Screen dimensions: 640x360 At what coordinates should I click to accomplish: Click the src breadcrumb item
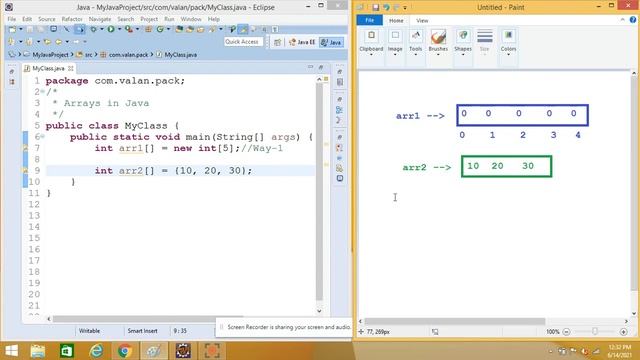pos(88,54)
